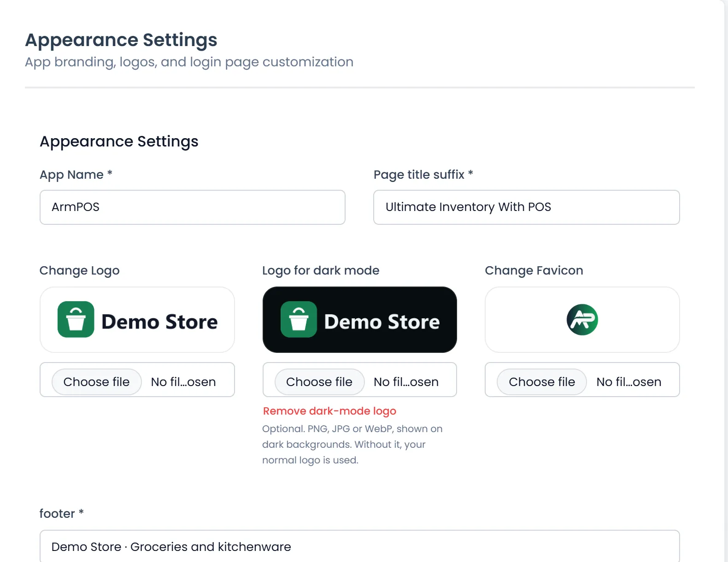Click the light Demo Store logo preview
728x562 pixels.
coord(137,320)
